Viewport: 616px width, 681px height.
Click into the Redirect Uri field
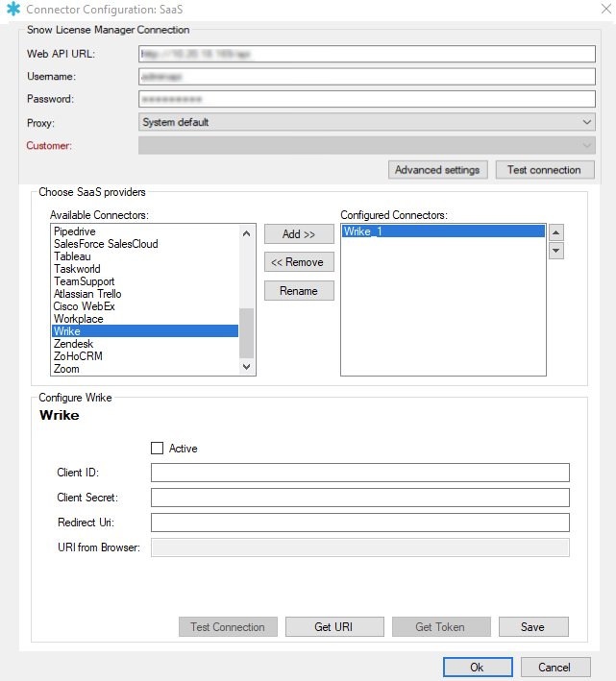[x=359, y=523]
